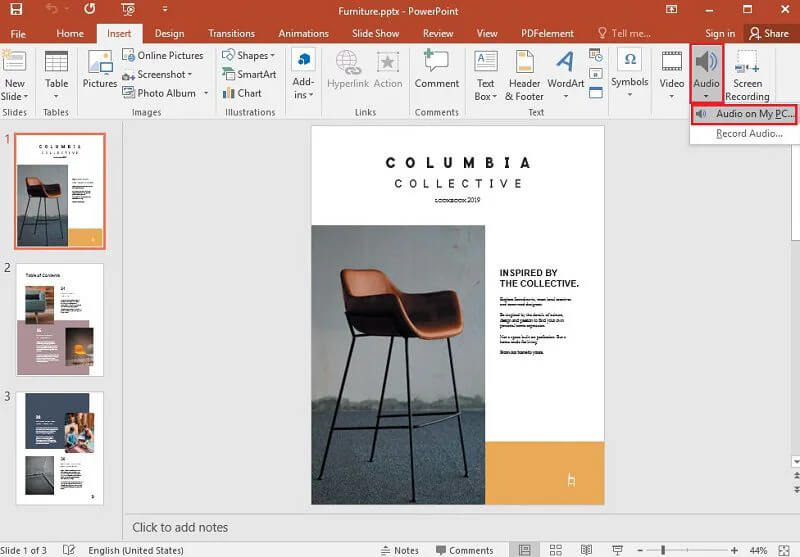The height and width of the screenshot is (557, 800).
Task: Click zoom out minus button
Action: coord(640,550)
